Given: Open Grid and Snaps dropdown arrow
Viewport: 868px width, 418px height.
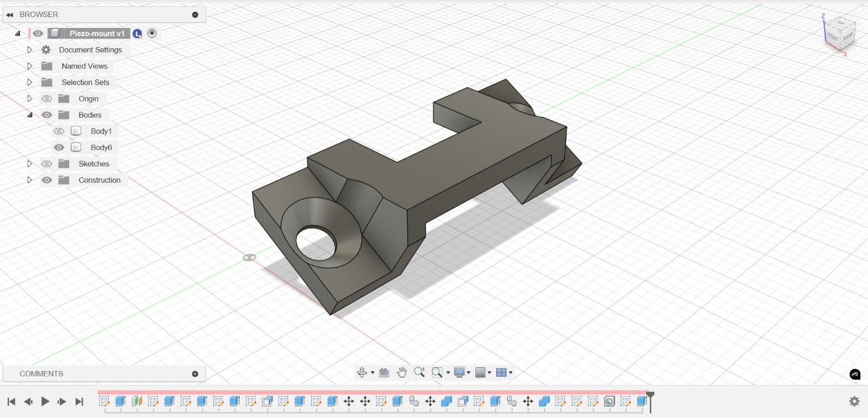Looking at the screenshot, I should 490,373.
